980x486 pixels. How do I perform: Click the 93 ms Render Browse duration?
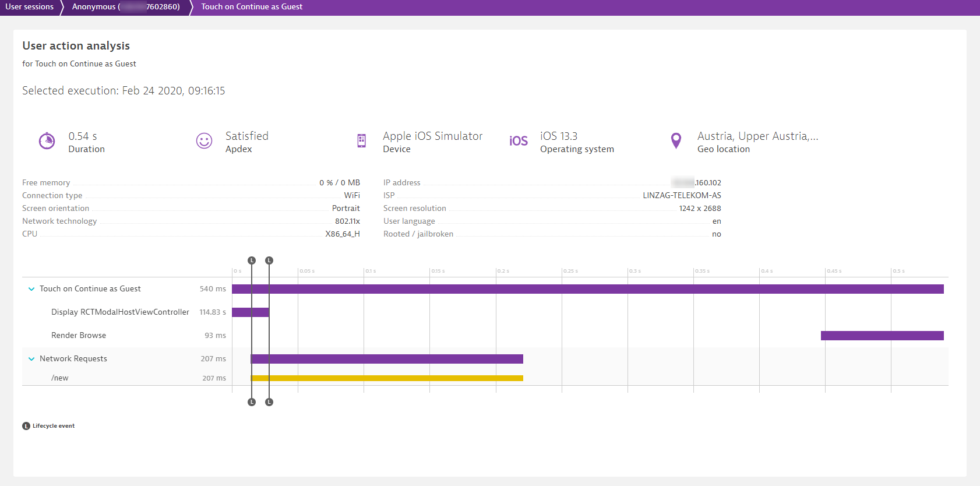coord(216,336)
